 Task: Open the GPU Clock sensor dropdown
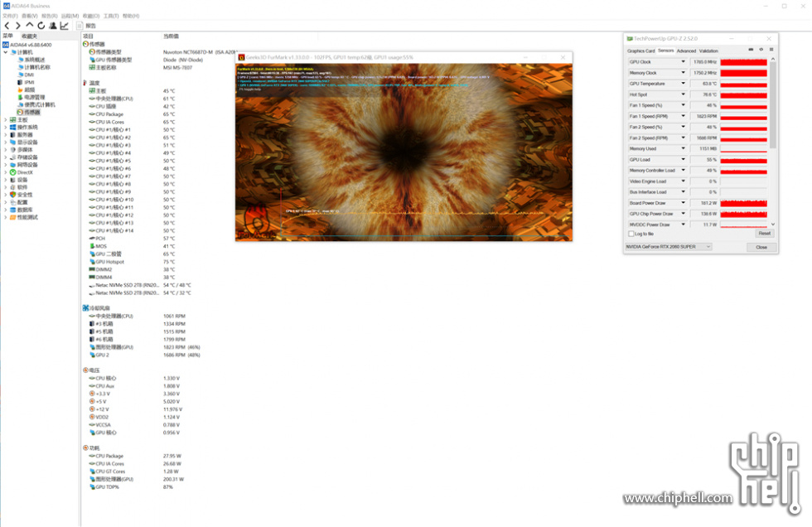(x=683, y=62)
